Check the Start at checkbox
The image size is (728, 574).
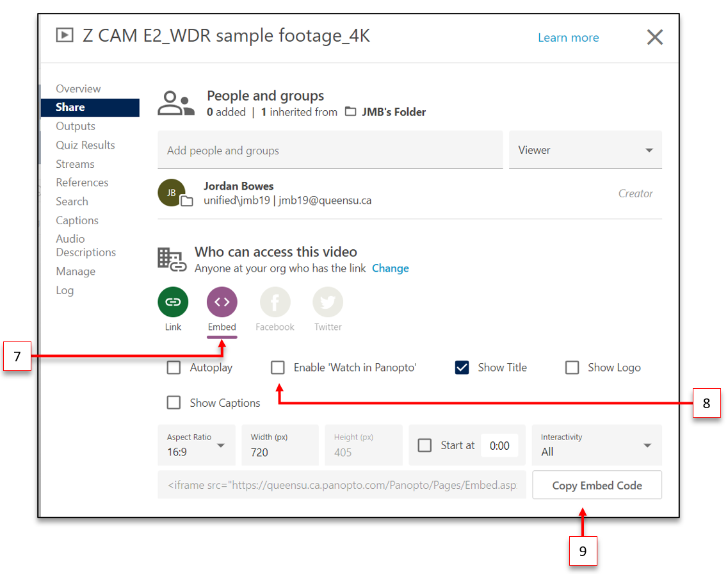tap(425, 445)
